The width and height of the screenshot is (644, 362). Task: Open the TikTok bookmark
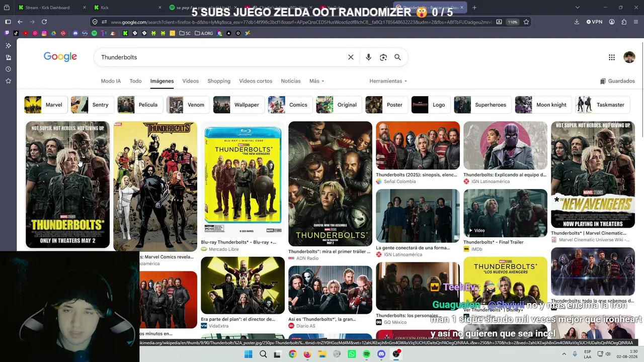(x=16, y=33)
